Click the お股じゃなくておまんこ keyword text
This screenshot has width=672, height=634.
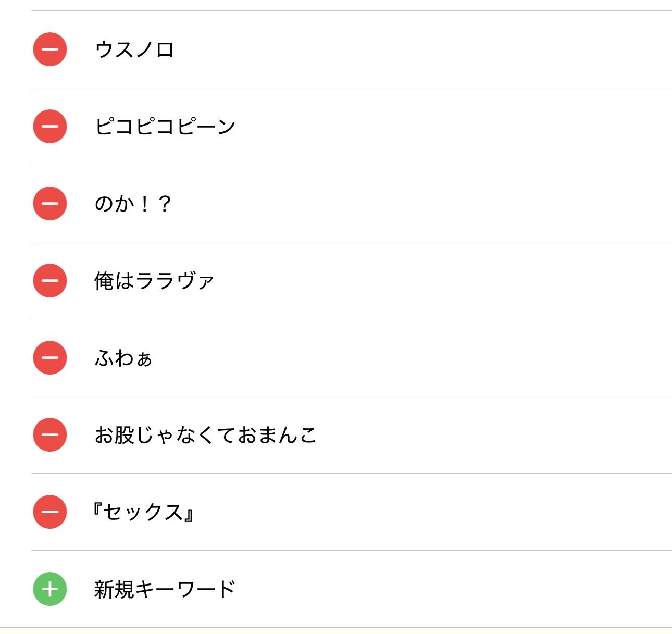(205, 435)
